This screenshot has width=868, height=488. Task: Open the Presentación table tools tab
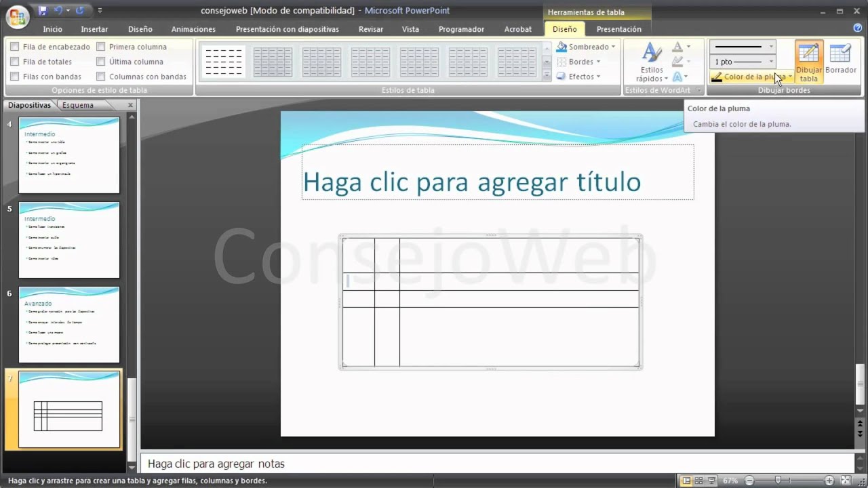tap(618, 29)
